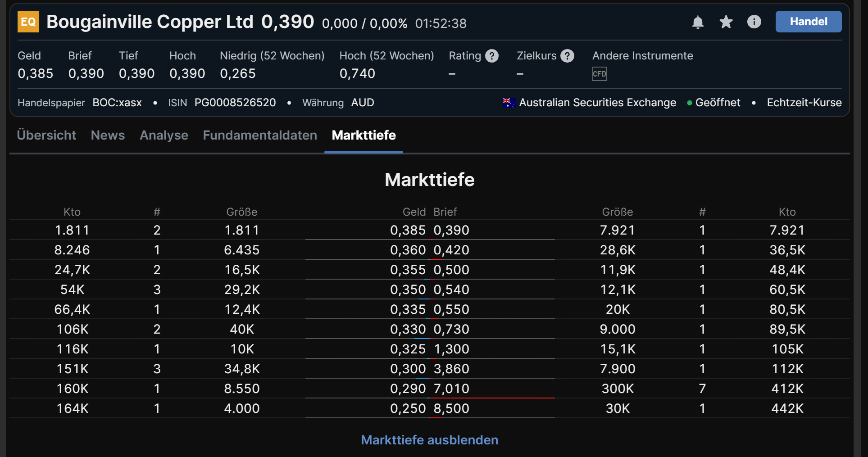
Task: Click the change 0,000 / 0,00% value
Action: 365,23
